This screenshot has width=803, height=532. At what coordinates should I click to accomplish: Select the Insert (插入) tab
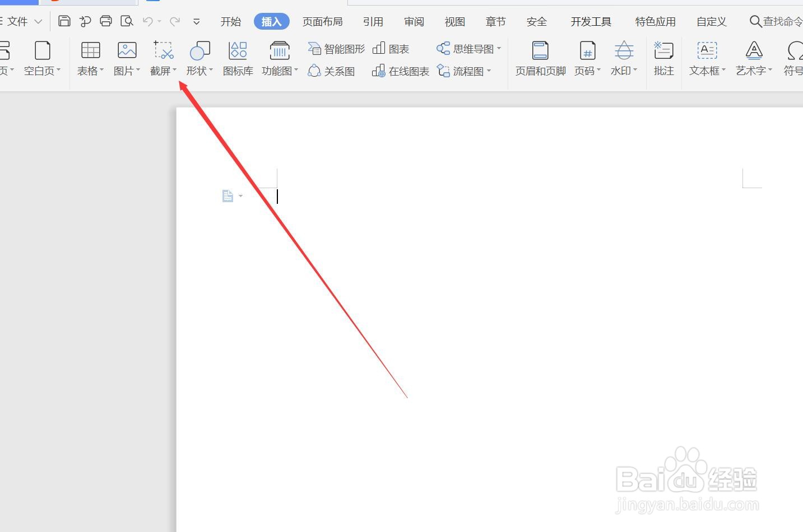(271, 21)
